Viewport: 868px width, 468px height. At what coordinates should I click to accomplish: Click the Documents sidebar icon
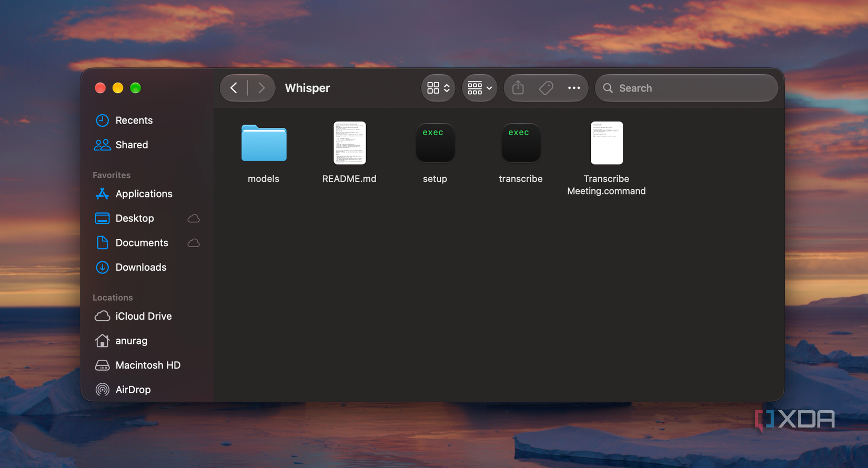coord(103,242)
